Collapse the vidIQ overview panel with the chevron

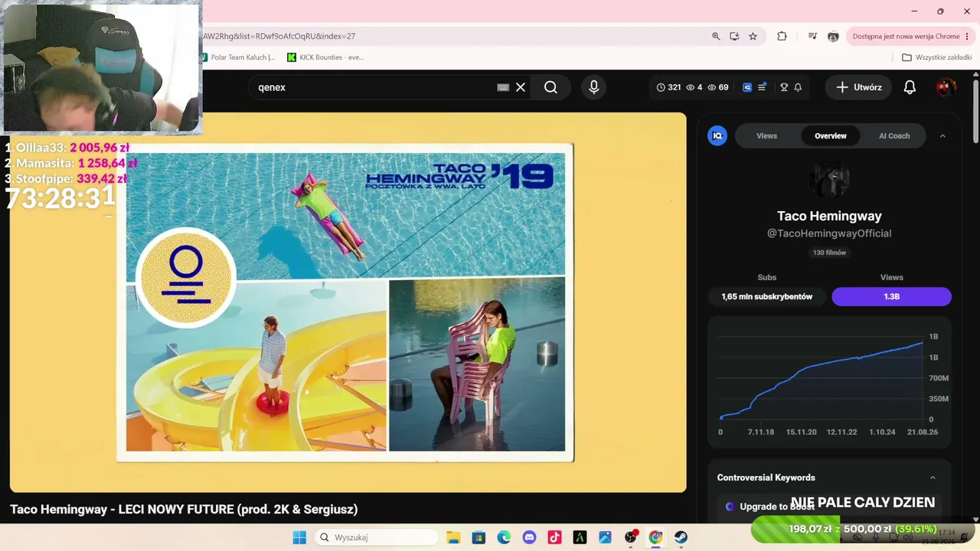click(x=942, y=136)
